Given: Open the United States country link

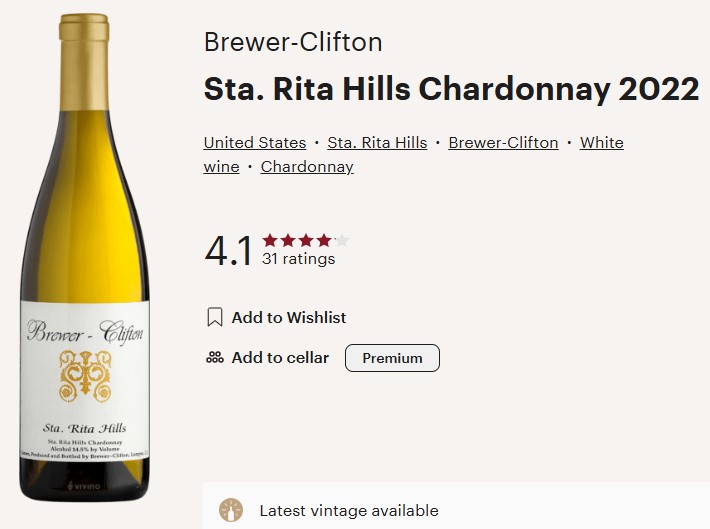Looking at the screenshot, I should [x=255, y=143].
